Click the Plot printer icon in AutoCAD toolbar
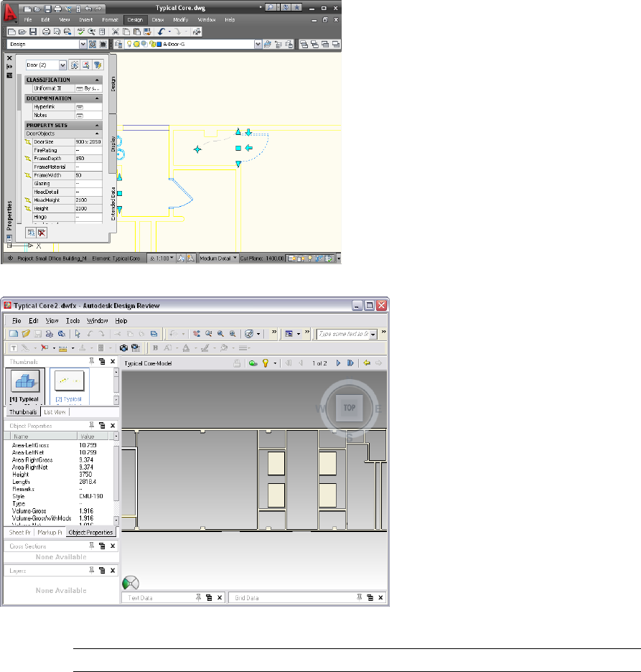Screen dimensions: 641x672 46,32
